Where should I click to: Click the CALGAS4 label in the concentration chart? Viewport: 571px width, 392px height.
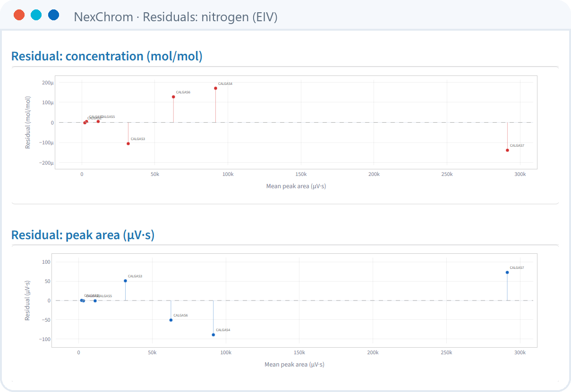pyautogui.click(x=225, y=83)
